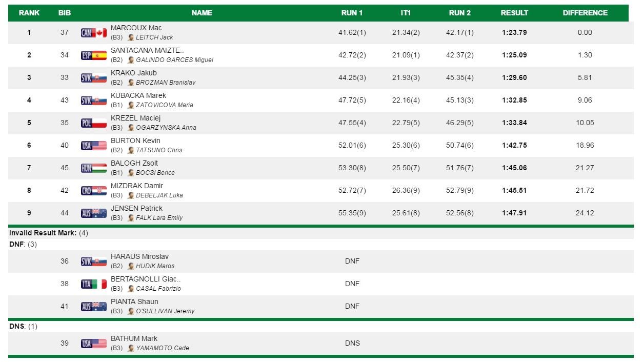644x362 pixels.
Task: Open athlete KUBACKA Marek's profile link
Action: tap(138, 95)
